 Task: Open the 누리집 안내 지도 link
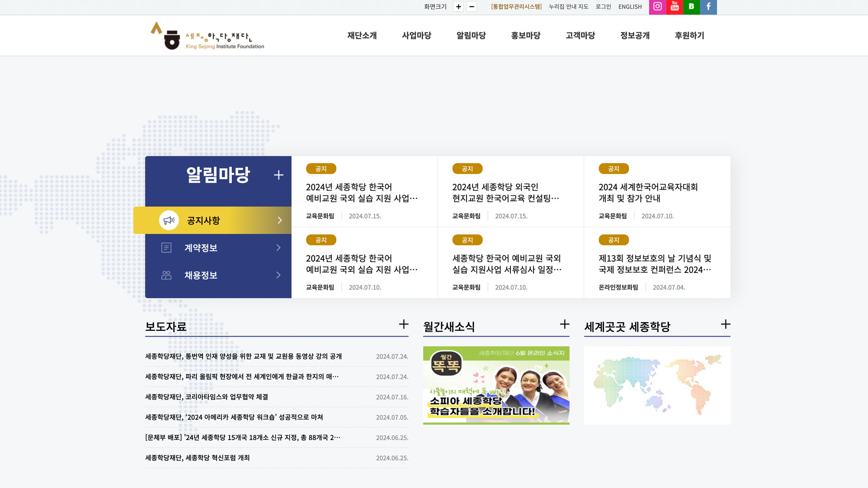click(569, 7)
